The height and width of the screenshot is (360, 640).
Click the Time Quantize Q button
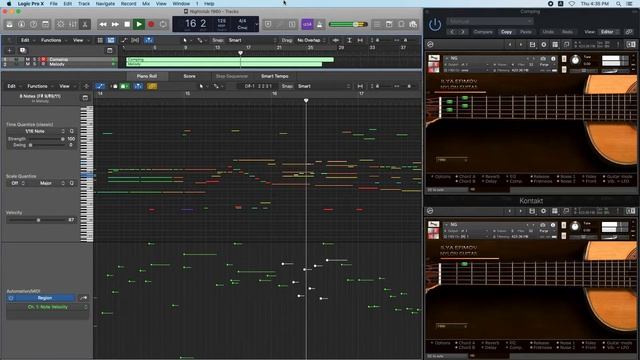tap(71, 131)
